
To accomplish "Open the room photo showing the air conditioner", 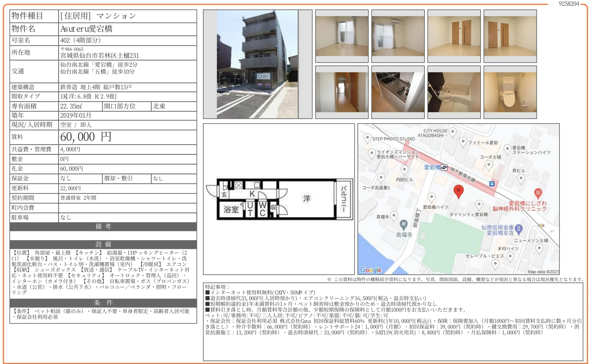I will (x=398, y=36).
